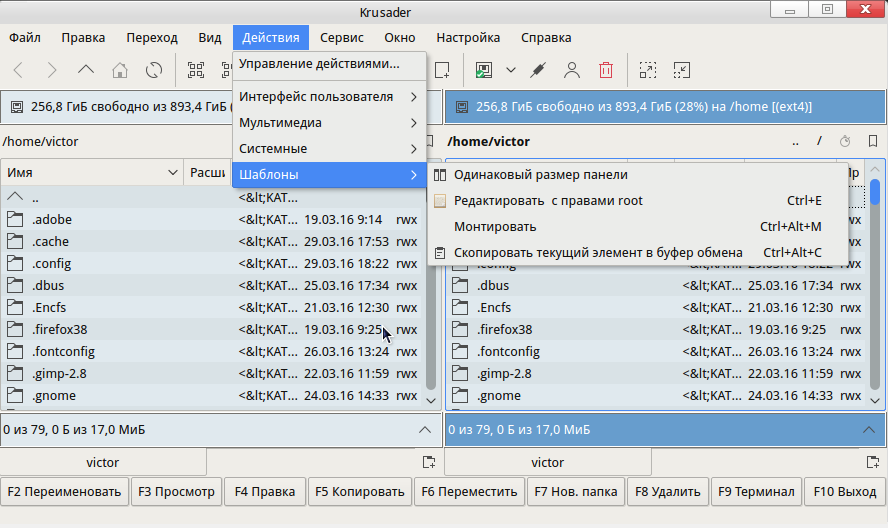Open Управление действиями menu entry
This screenshot has height=528, width=888.
point(319,64)
